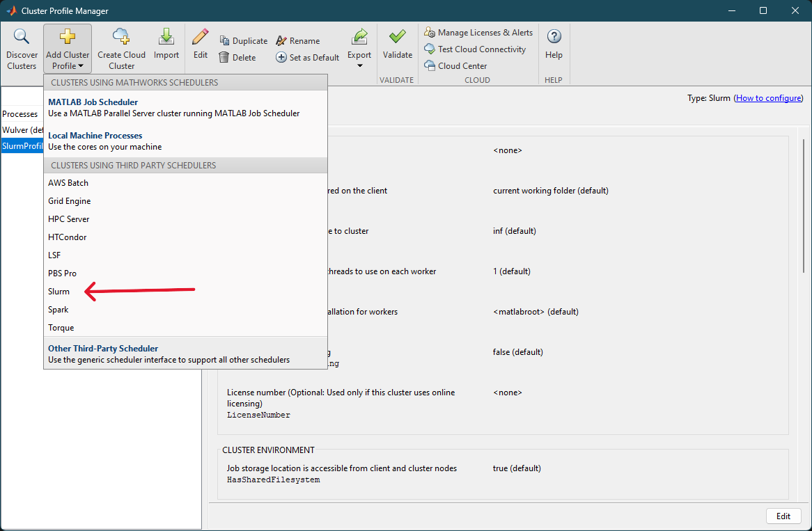
Task: Minimize the Cluster Profile Manager window
Action: tap(732, 10)
